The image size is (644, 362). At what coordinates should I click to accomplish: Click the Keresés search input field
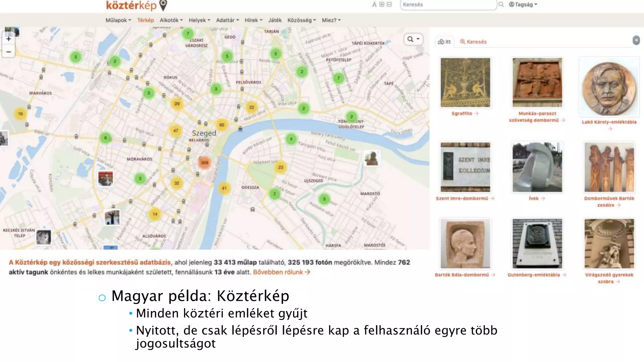448,5
